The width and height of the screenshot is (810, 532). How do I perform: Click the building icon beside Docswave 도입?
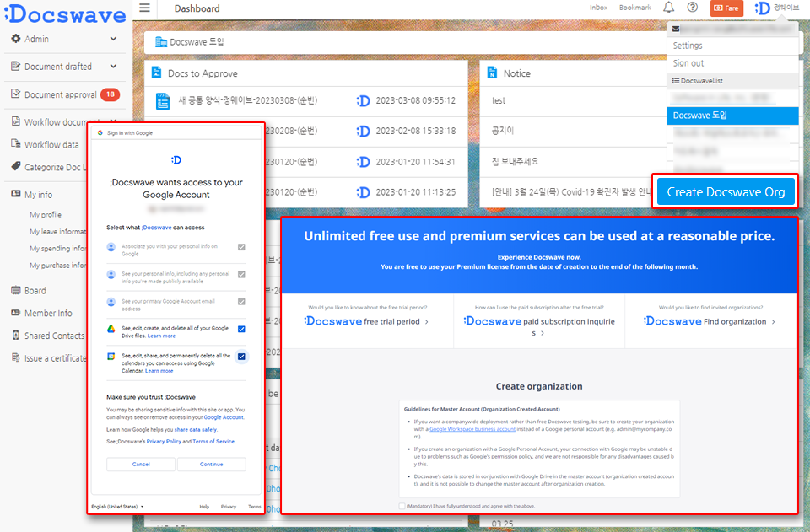160,42
